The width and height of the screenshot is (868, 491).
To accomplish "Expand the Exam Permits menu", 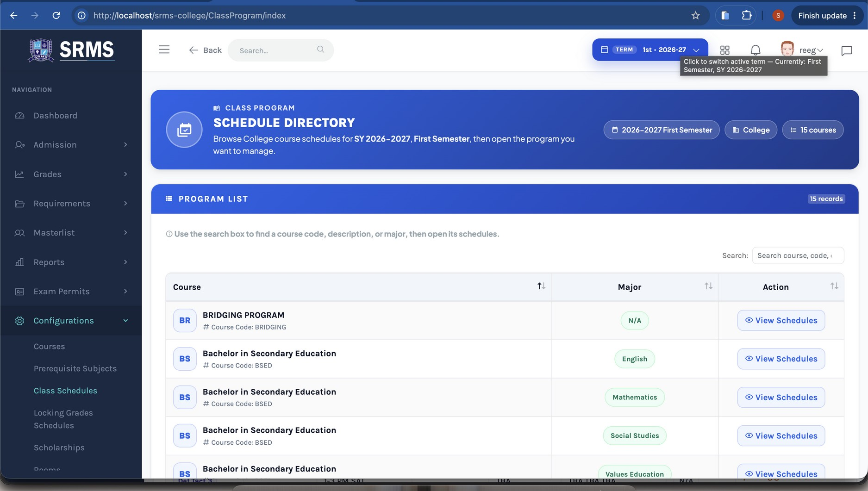I will (71, 292).
